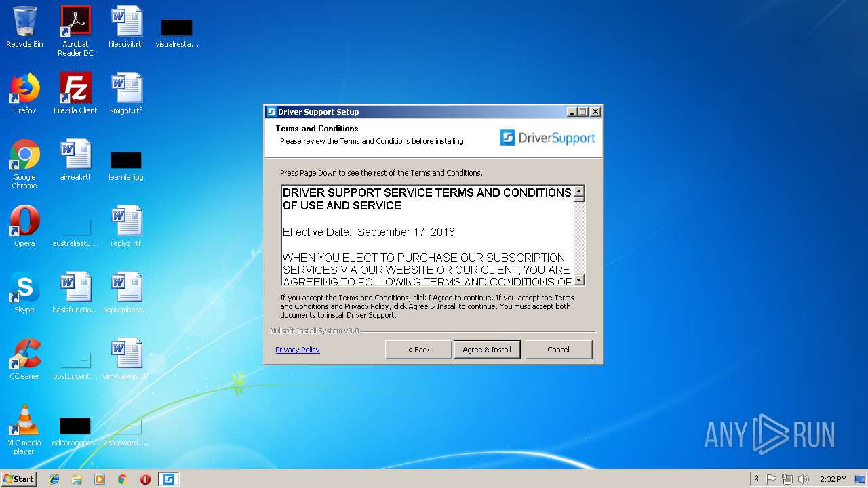Open Opera from the taskbar

pos(145,479)
